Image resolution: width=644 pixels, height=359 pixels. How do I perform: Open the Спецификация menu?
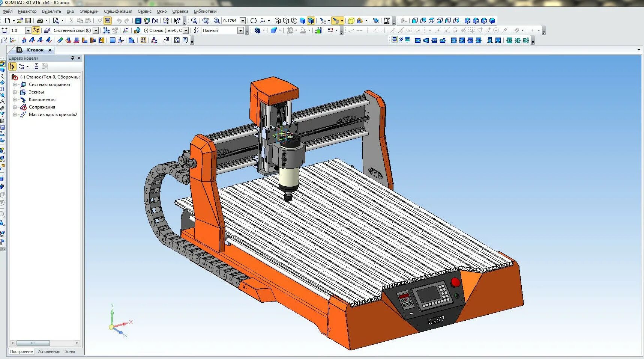(118, 11)
